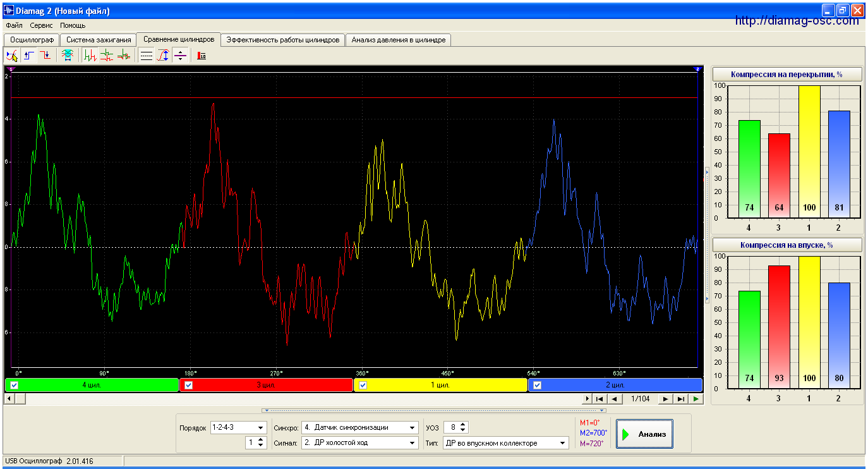Open Эффективность работы цилиндров tab

pyautogui.click(x=283, y=40)
